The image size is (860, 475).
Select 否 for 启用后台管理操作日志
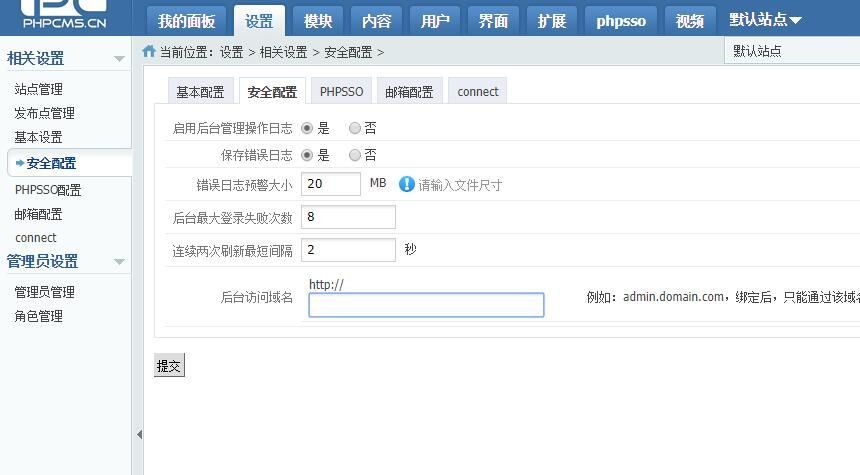[355, 128]
